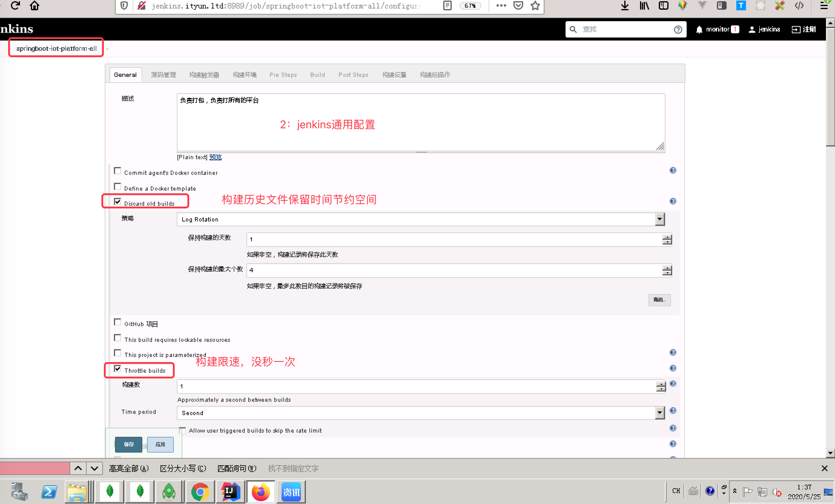Switch to Firefox in the taskbar
The height and width of the screenshot is (504, 835).
pos(261,492)
